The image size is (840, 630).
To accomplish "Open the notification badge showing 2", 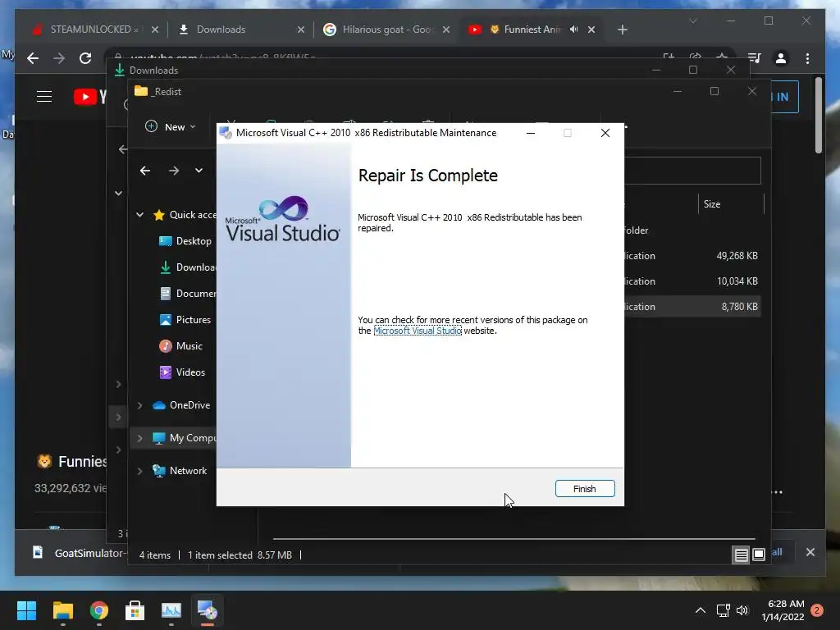I will [x=817, y=610].
